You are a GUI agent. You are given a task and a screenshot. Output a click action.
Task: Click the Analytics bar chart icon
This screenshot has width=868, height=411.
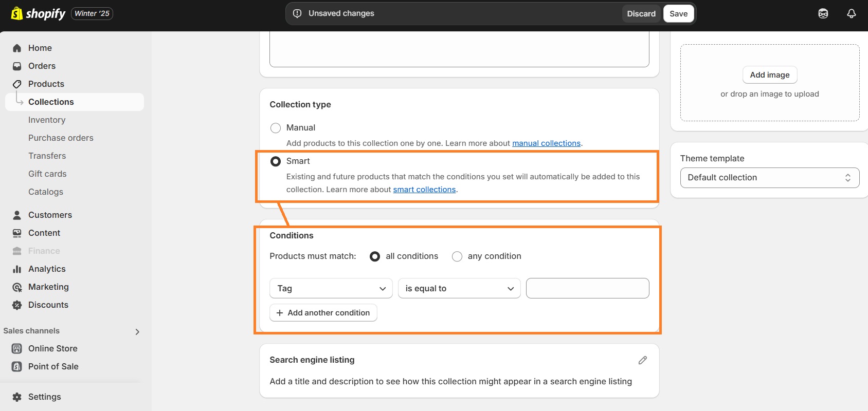click(x=17, y=269)
